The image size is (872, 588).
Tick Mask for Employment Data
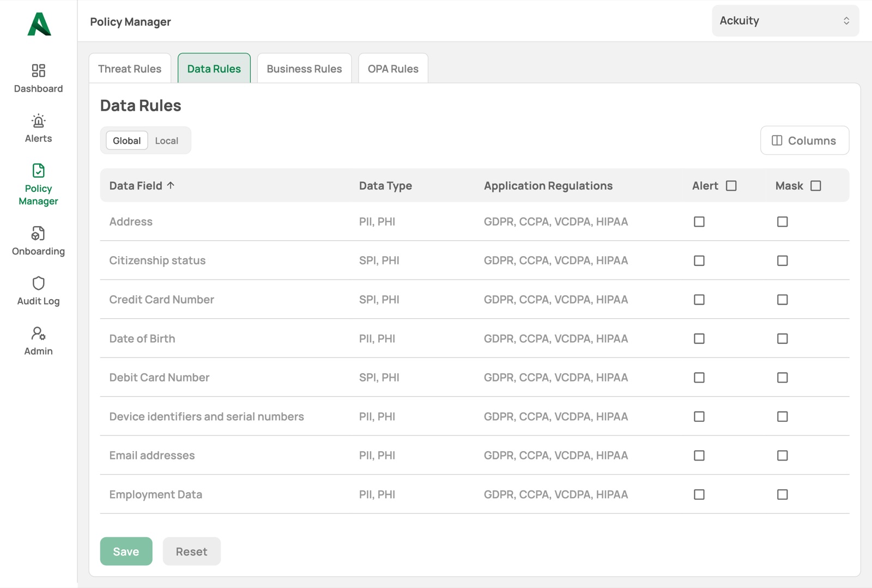pos(783,494)
